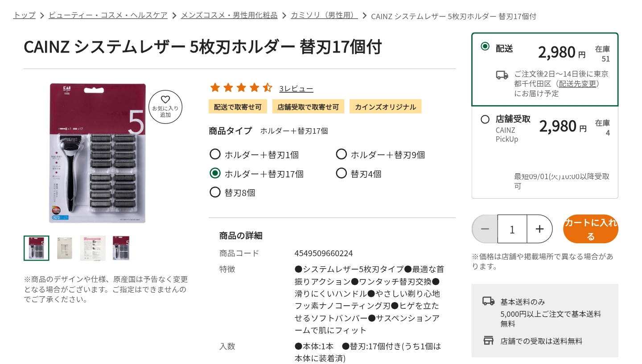Click 配送先変更 link
Viewport: 642px width, 364px height.
point(577,84)
